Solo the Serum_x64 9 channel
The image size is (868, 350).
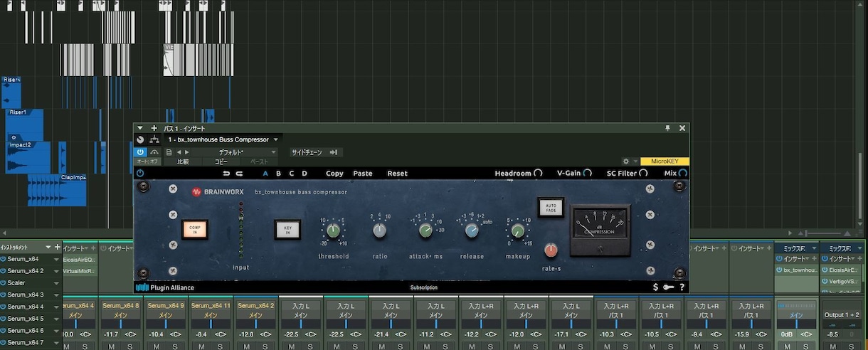tap(174, 346)
